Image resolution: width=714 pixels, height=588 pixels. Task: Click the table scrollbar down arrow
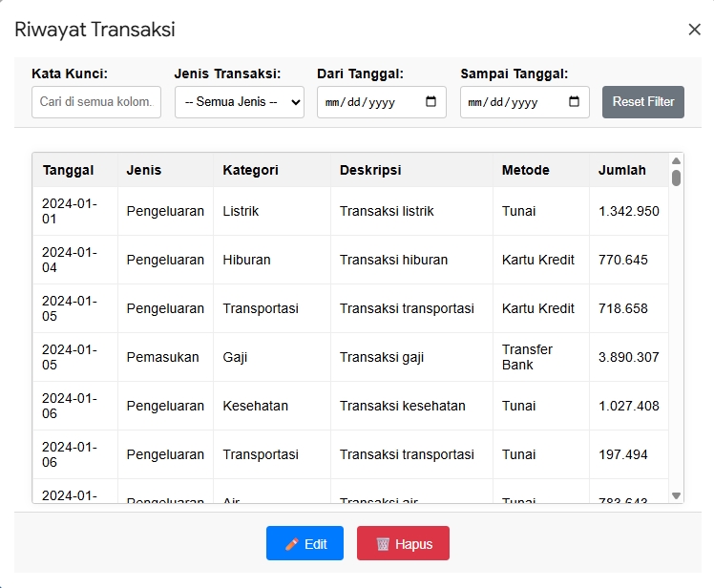click(x=676, y=495)
